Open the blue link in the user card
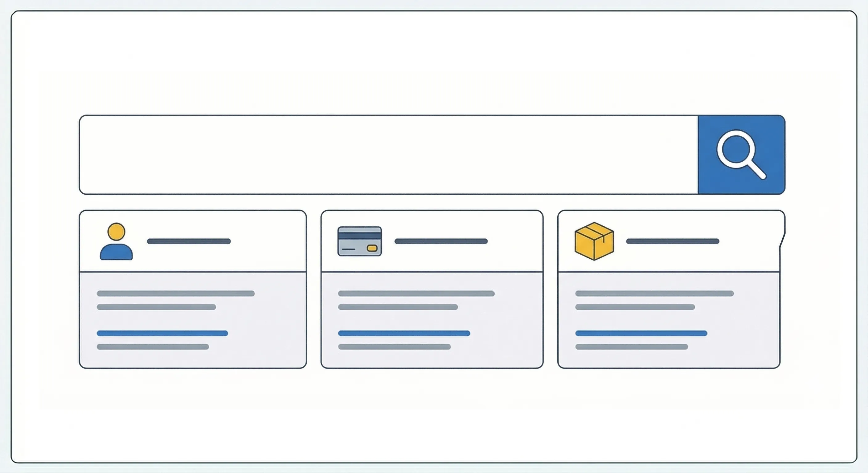 coord(162,333)
